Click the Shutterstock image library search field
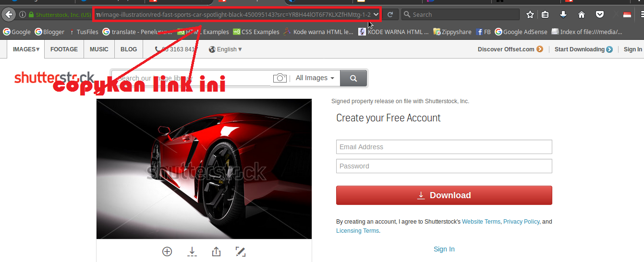 click(x=192, y=78)
